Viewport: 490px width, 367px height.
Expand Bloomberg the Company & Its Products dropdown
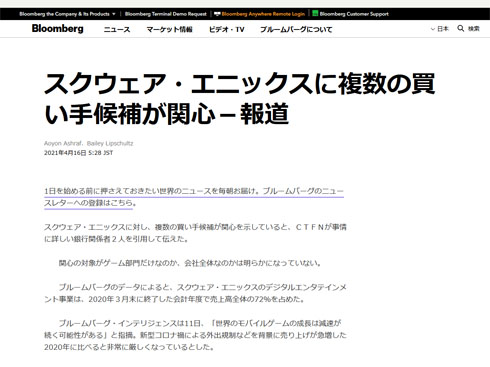pos(67,14)
